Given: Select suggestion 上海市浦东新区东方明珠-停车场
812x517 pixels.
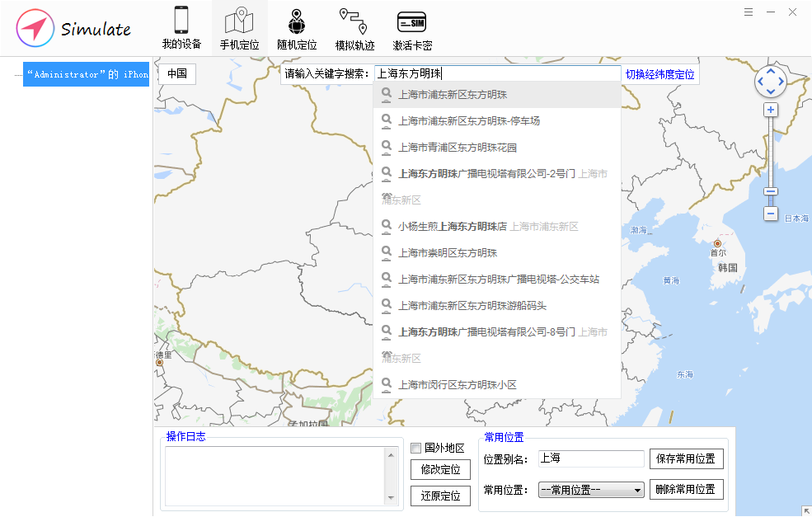Looking at the screenshot, I should (468, 121).
